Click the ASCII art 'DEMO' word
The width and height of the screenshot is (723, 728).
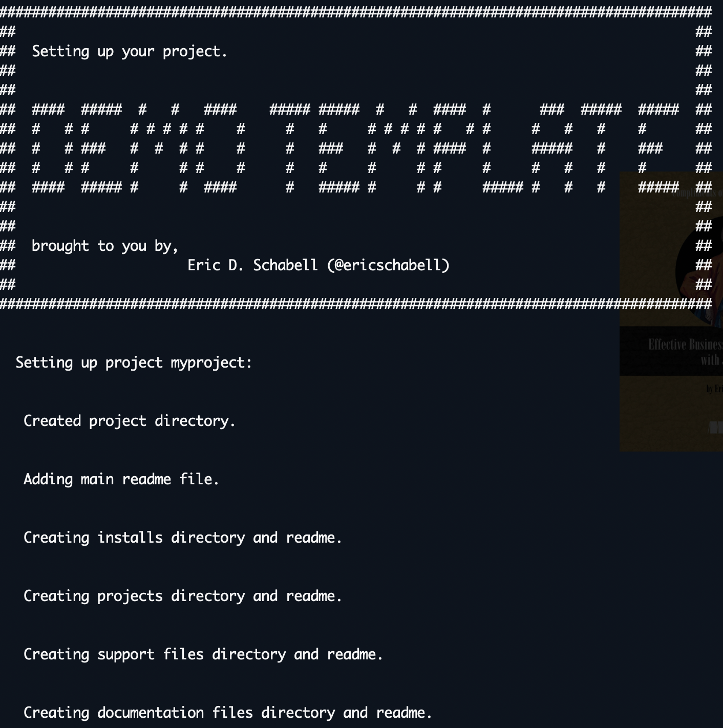[134, 148]
